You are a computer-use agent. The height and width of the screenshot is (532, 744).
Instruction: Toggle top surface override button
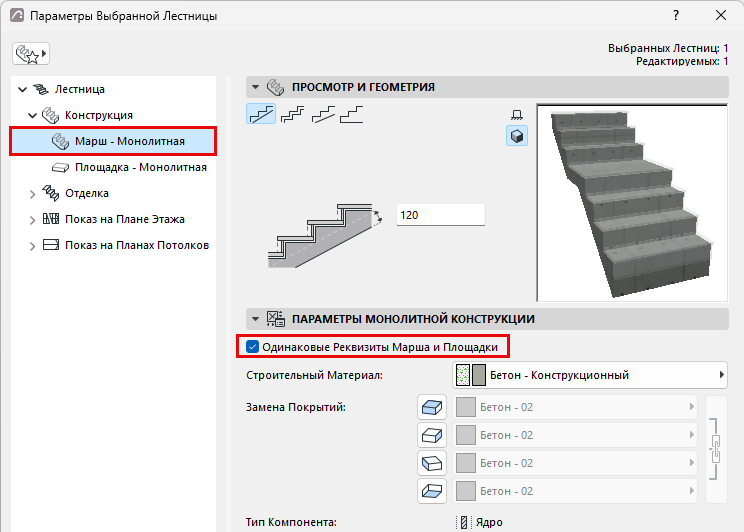click(x=432, y=407)
